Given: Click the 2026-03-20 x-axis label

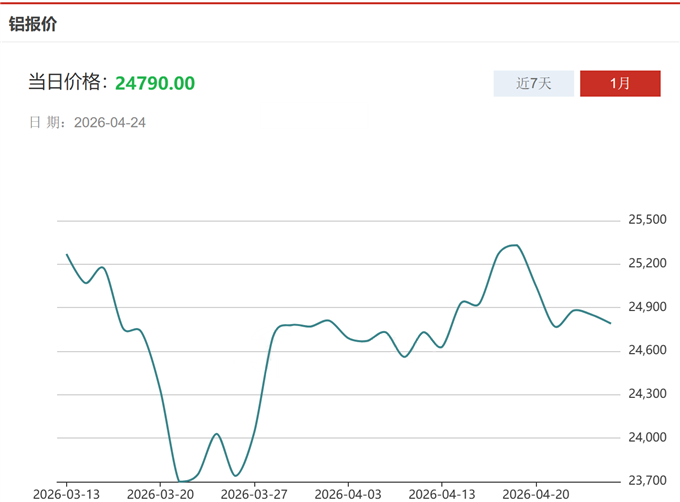Looking at the screenshot, I should (x=160, y=494).
